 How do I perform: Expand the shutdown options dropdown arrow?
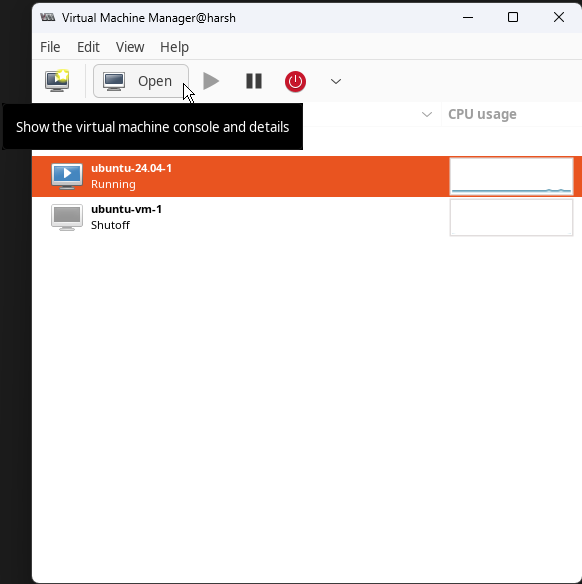pos(336,81)
